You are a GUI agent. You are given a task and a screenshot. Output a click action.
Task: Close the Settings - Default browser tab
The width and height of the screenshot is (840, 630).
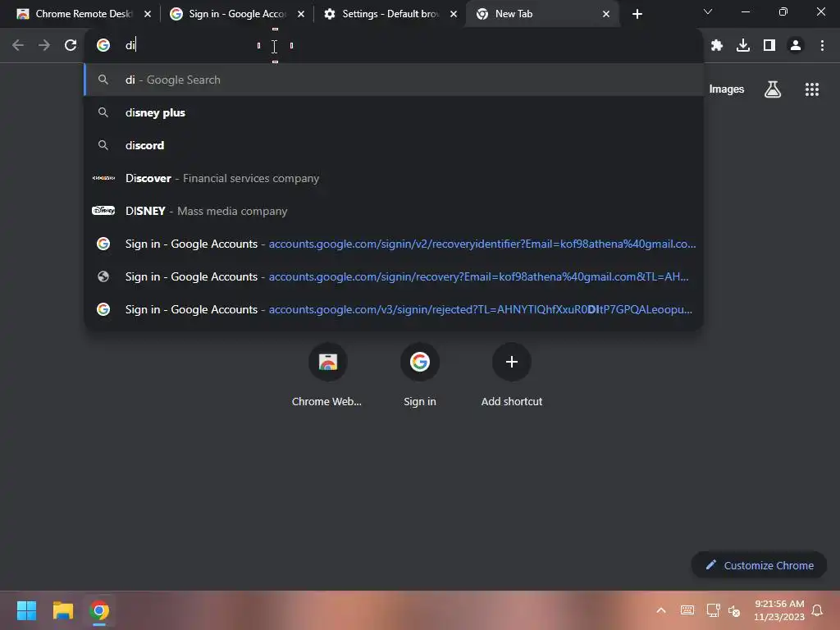pos(454,14)
